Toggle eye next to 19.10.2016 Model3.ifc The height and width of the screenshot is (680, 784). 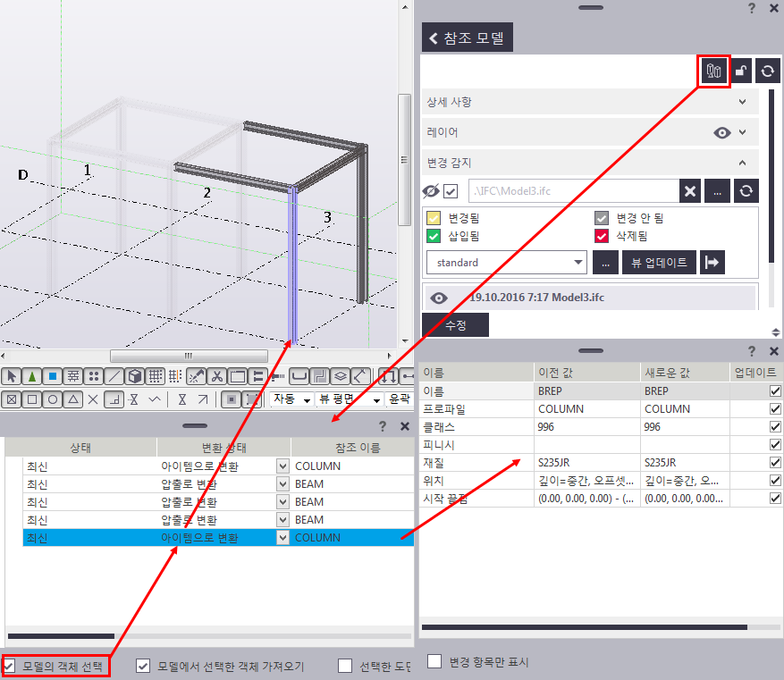point(439,298)
